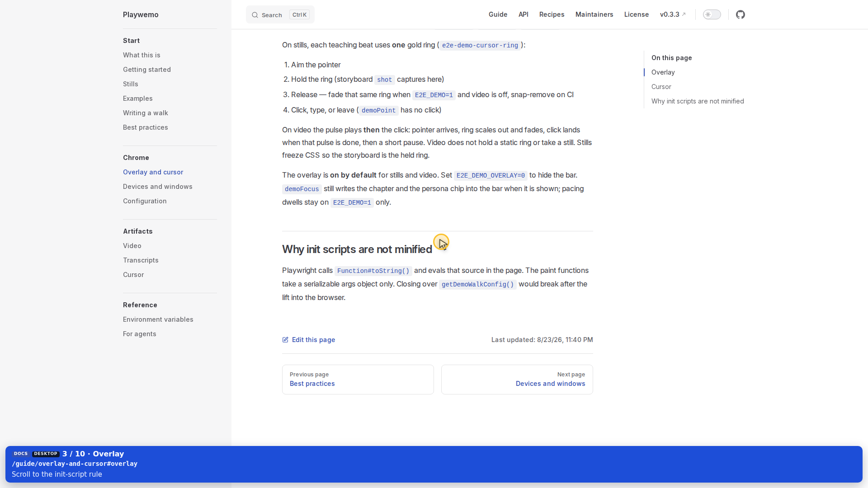Open Video under Artifacts
The image size is (868, 488).
(x=132, y=246)
